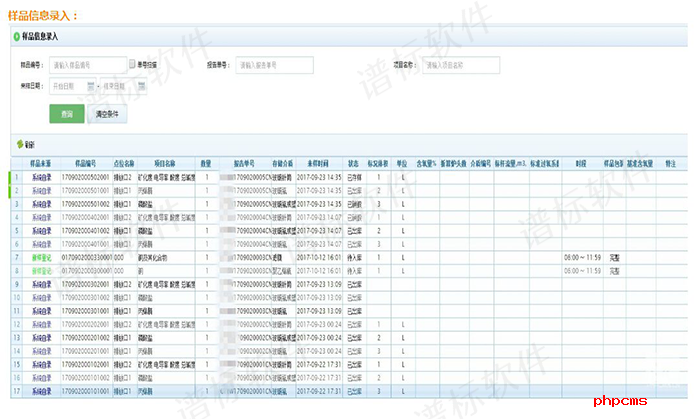The image size is (700, 419).
Task: Focus the 样品编号 input field
Action: 88,65
